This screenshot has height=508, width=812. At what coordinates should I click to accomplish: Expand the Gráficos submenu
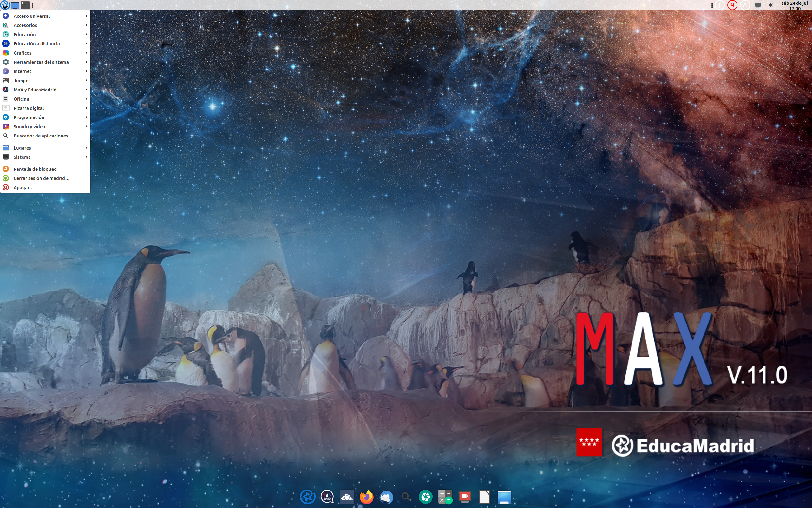pos(45,53)
